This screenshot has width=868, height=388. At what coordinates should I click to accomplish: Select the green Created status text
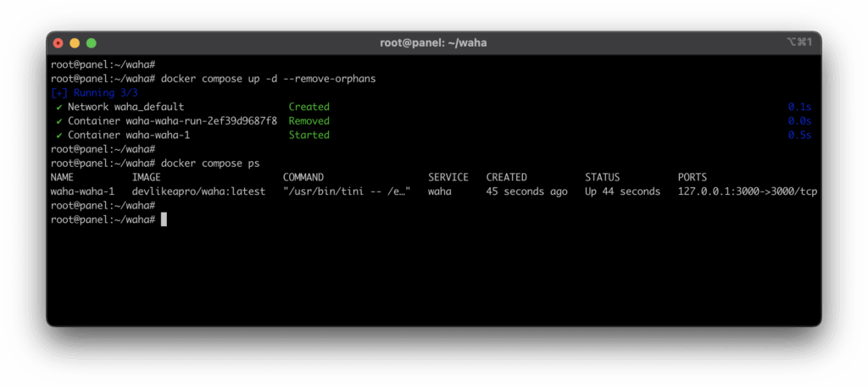(309, 107)
